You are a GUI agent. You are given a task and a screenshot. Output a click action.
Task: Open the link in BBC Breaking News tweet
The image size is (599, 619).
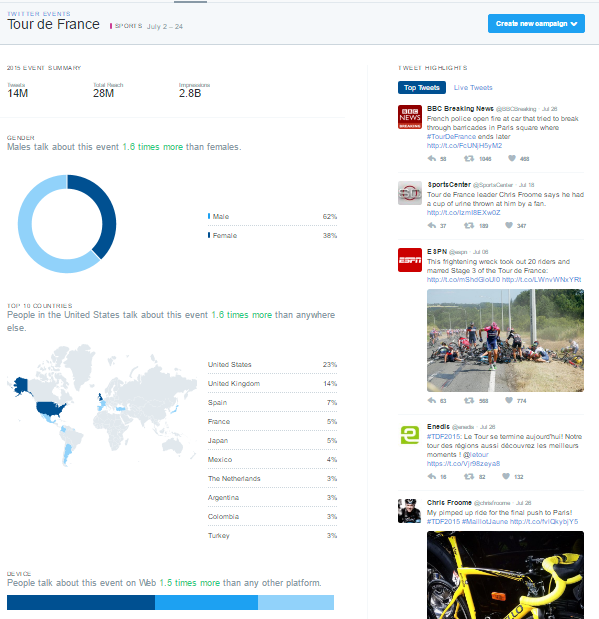tap(464, 146)
